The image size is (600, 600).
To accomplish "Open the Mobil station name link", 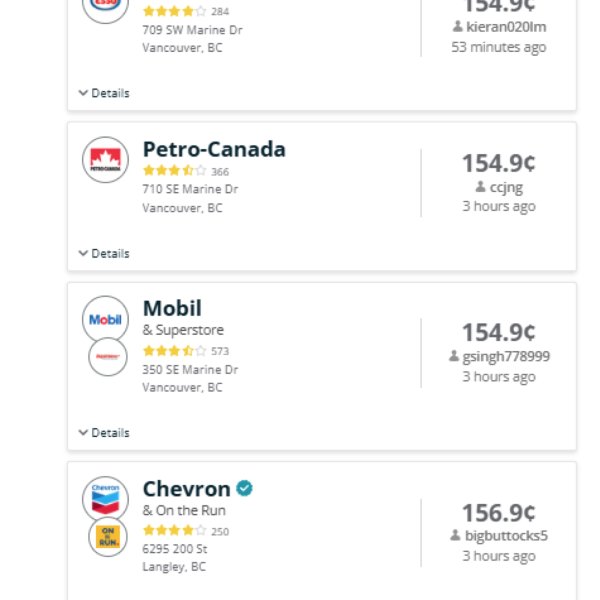I will (172, 309).
